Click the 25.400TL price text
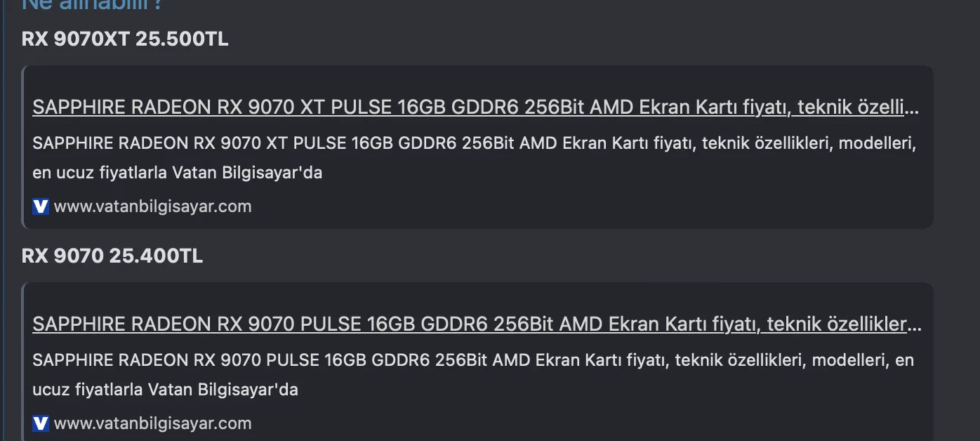This screenshot has height=441, width=980. pyautogui.click(x=156, y=256)
